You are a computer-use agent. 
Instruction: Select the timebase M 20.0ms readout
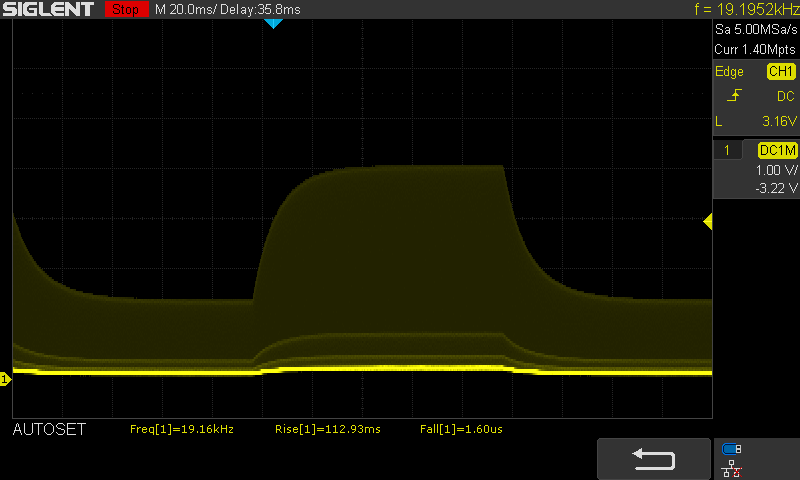(x=185, y=9)
